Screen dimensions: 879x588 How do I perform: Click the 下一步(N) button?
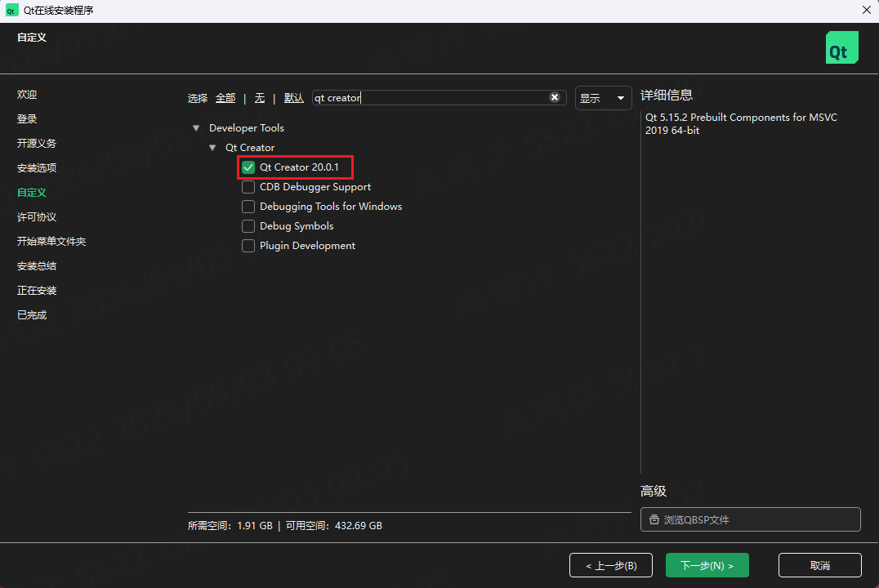pyautogui.click(x=707, y=565)
